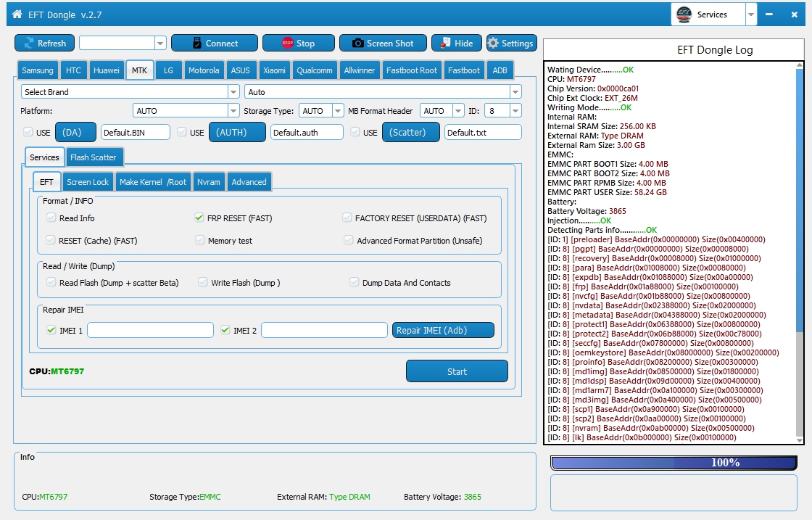Tick the RESET (Cache) (FAST) checkbox

tap(51, 240)
